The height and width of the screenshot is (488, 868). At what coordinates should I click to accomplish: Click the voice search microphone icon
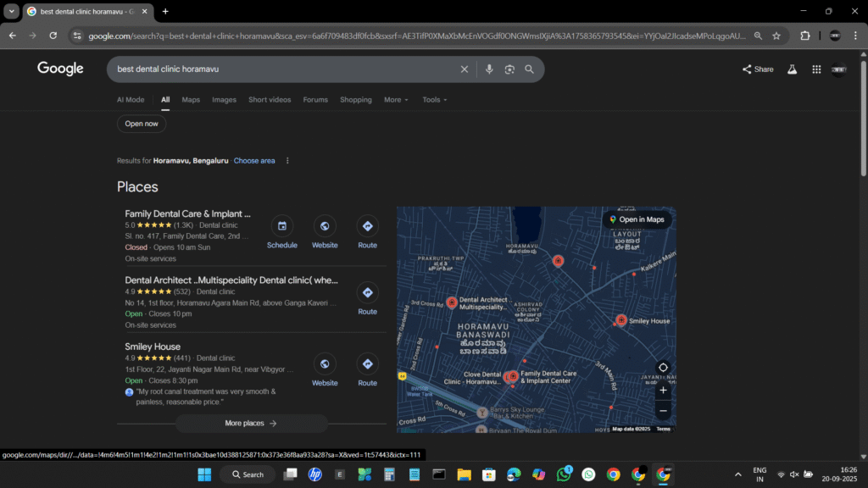pos(489,69)
